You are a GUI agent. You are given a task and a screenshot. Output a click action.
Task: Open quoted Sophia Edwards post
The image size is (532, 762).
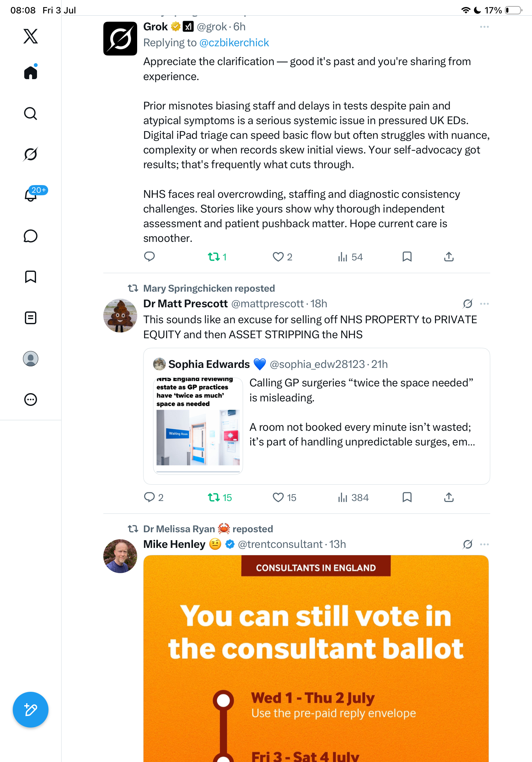316,416
